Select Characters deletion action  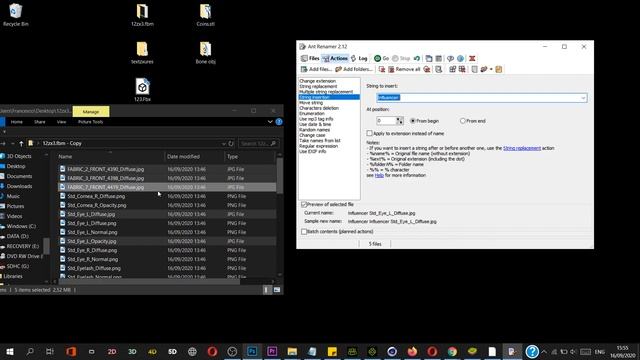tap(319, 108)
